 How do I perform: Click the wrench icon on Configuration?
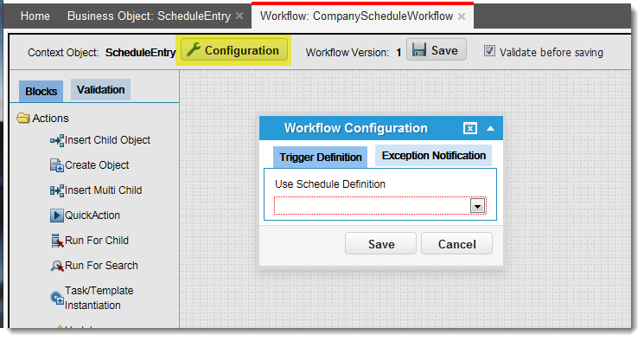pyautogui.click(x=194, y=50)
